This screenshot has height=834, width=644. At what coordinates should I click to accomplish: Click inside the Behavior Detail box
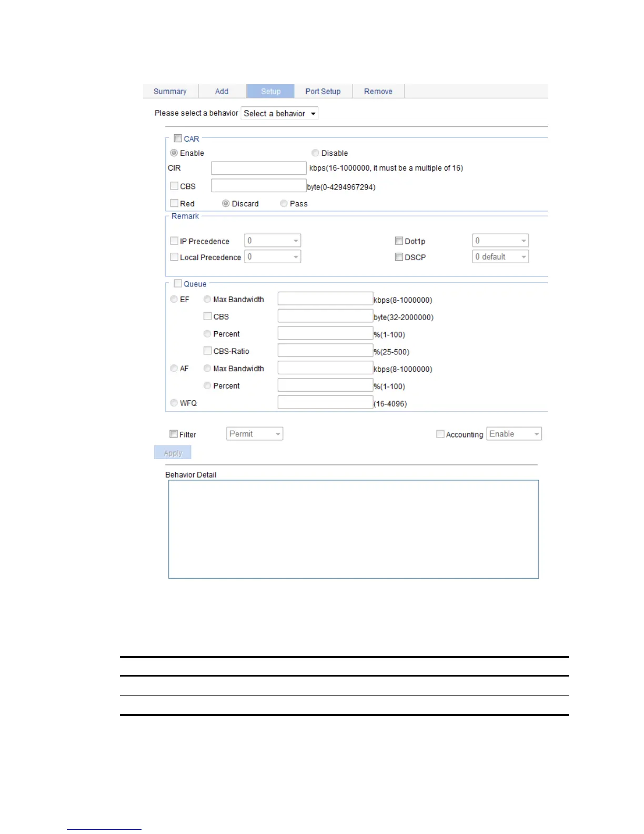[x=354, y=529]
